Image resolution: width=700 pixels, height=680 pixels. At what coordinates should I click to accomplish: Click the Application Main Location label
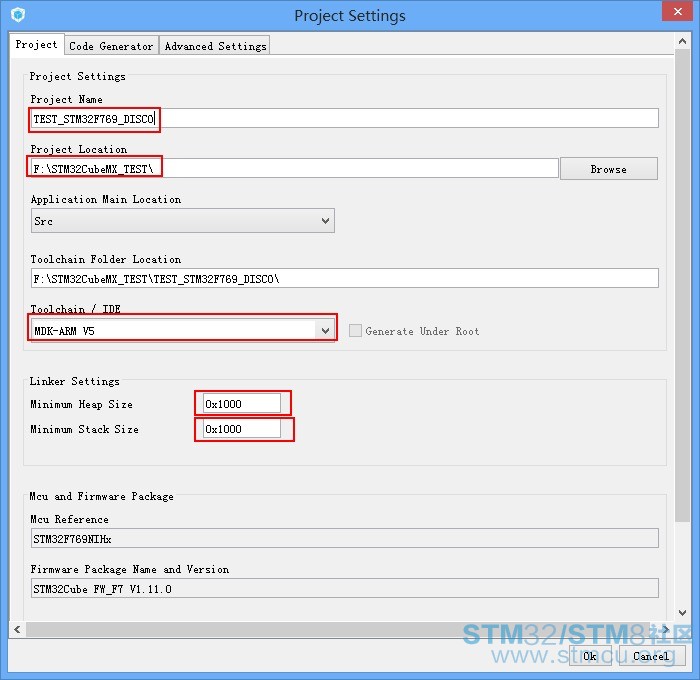[x=106, y=200]
